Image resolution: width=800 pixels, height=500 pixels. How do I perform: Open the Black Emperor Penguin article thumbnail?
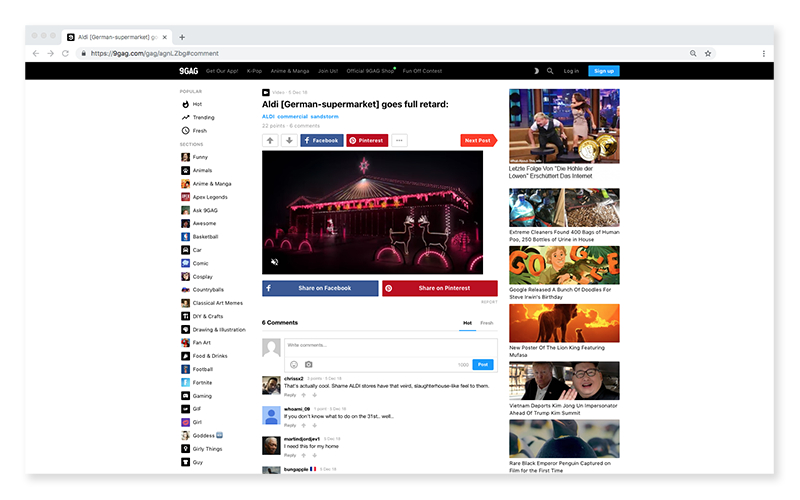[x=564, y=439]
